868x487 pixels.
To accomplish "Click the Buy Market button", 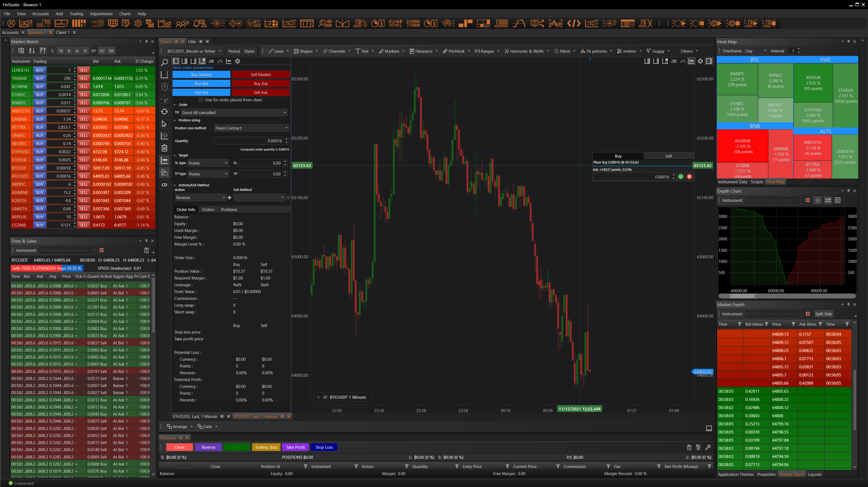I will [201, 74].
